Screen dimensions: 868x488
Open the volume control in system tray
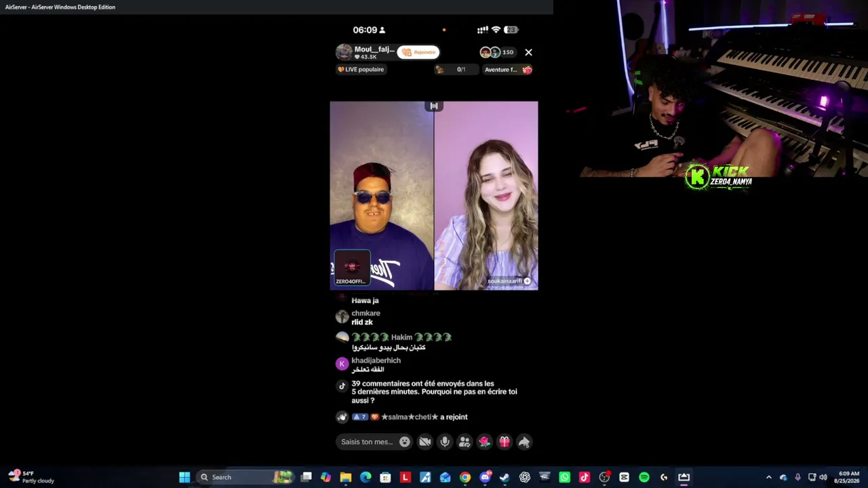pyautogui.click(x=823, y=477)
